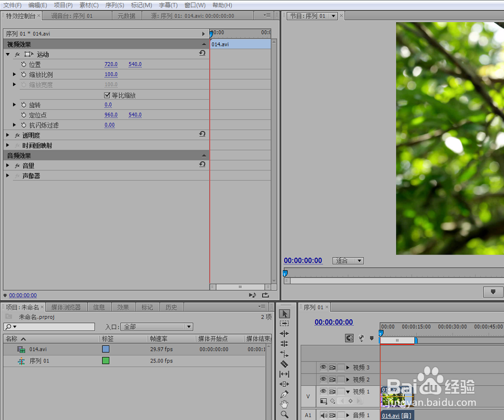504x420 pixels.
Task: Toggle 定位点 animation stopwatch
Action: pos(24,115)
